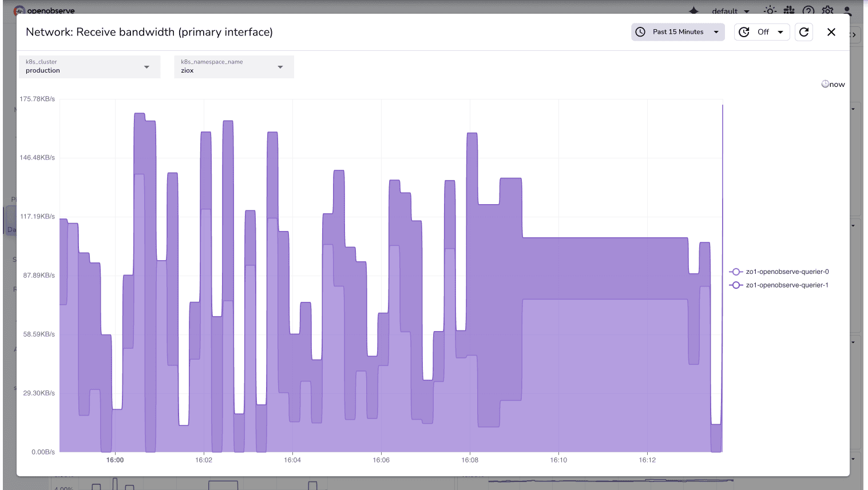Image resolution: width=868 pixels, height=490 pixels.
Task: Close the Receive bandwidth chart panel
Action: tap(831, 32)
